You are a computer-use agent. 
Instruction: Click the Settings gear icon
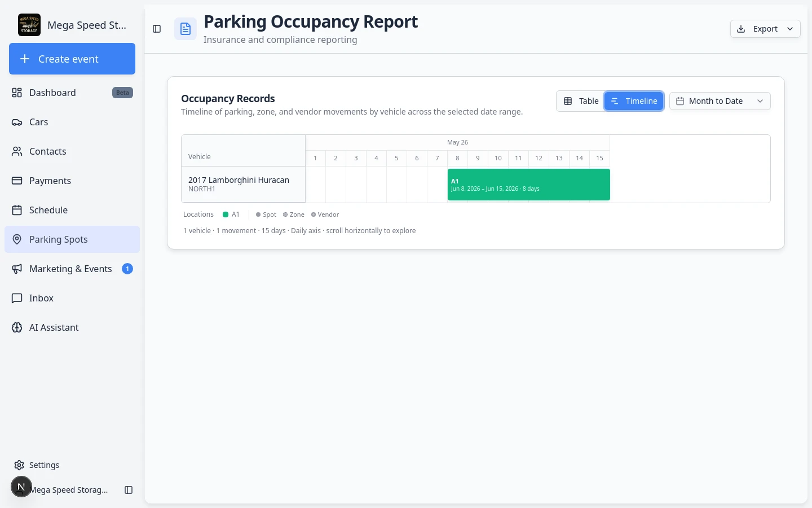(x=19, y=465)
